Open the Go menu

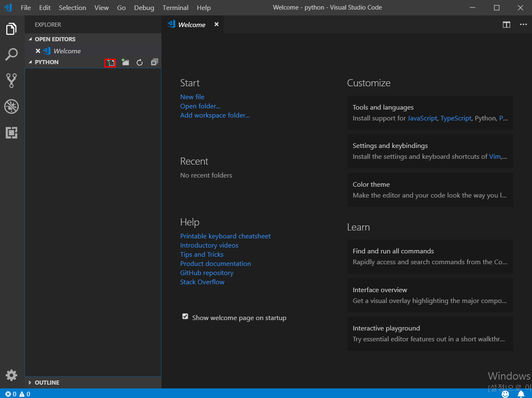(121, 8)
